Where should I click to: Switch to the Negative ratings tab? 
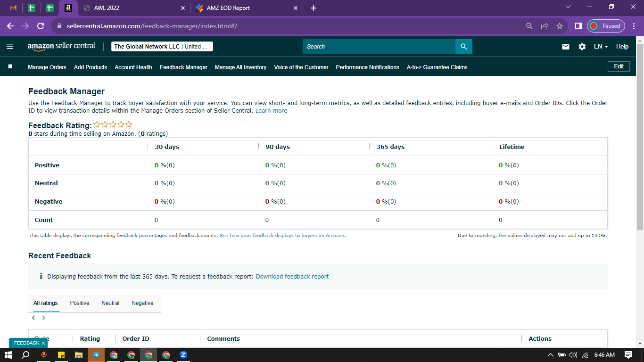[142, 303]
